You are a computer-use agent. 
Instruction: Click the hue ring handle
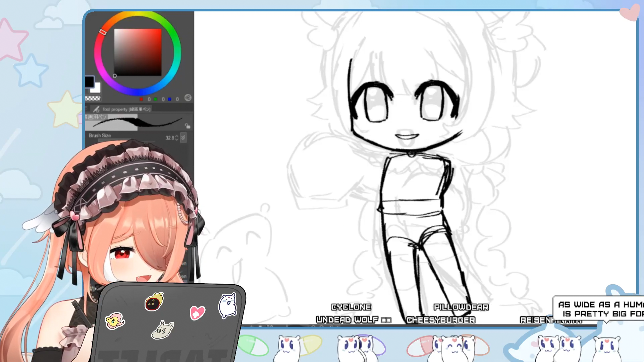tap(103, 32)
